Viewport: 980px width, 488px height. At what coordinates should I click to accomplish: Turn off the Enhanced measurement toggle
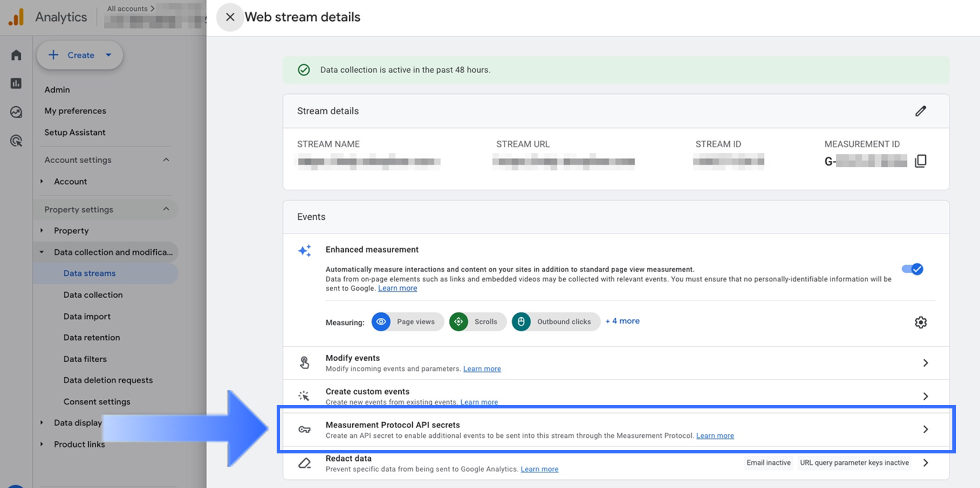(912, 269)
